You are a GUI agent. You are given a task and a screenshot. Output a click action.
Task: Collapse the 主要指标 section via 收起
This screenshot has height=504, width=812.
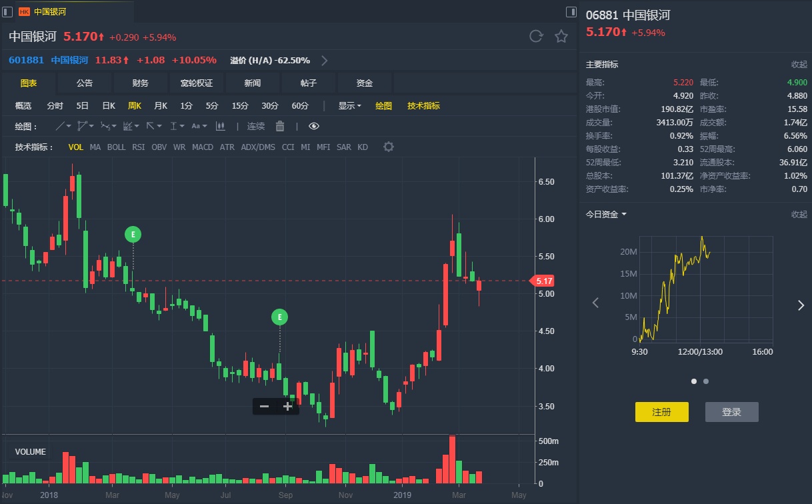tap(799, 65)
